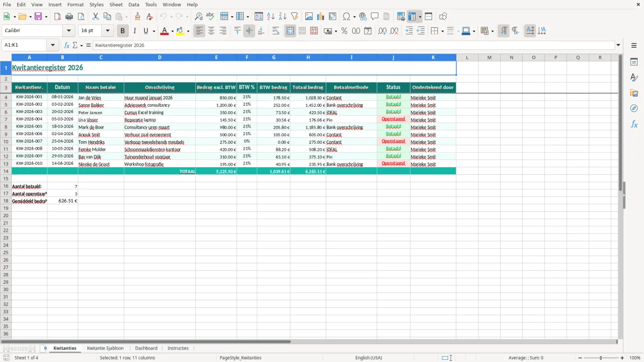Apply the yellow Background Color swatch
Viewport: 644px width, 362px height.
[x=180, y=31]
